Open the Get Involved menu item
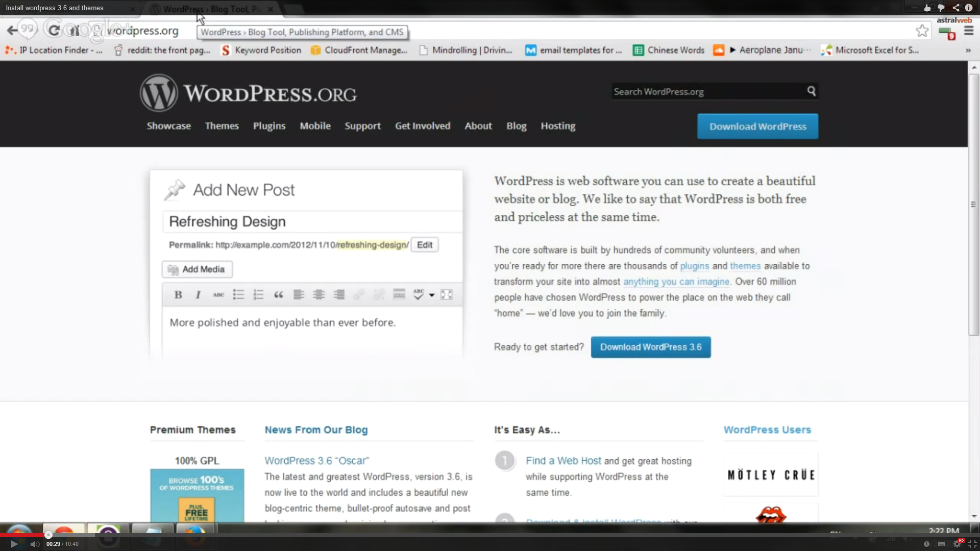 (423, 126)
